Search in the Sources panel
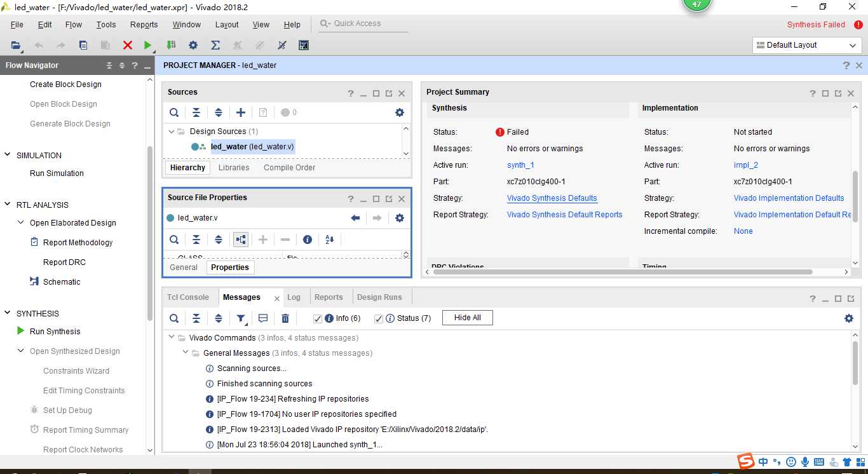Image resolution: width=868 pixels, height=474 pixels. [x=174, y=112]
